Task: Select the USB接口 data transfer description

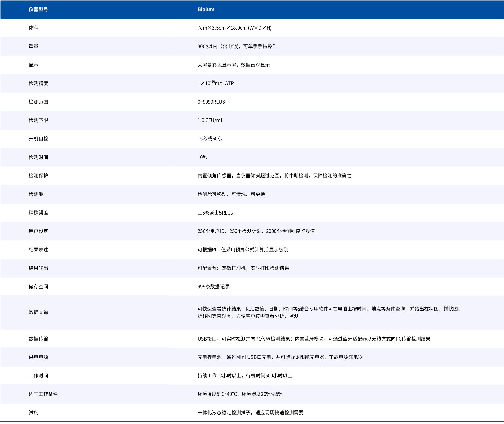Action: click(x=314, y=339)
